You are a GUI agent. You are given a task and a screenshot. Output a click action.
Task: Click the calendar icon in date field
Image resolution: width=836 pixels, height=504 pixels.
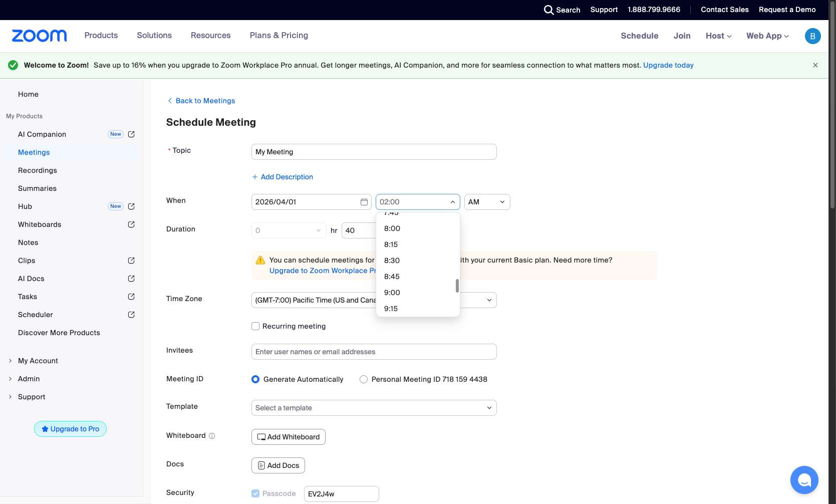tap(364, 202)
